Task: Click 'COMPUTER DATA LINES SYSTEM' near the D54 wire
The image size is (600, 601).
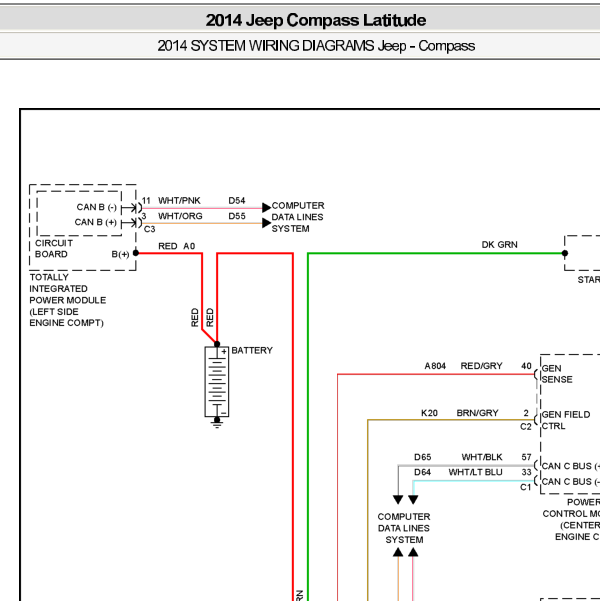Action: [298, 217]
